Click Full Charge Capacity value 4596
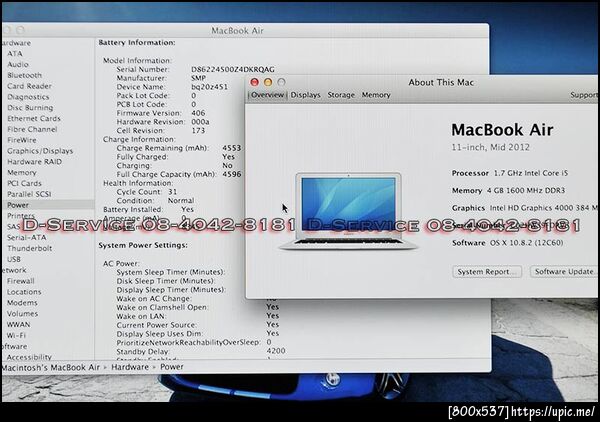 click(x=232, y=174)
